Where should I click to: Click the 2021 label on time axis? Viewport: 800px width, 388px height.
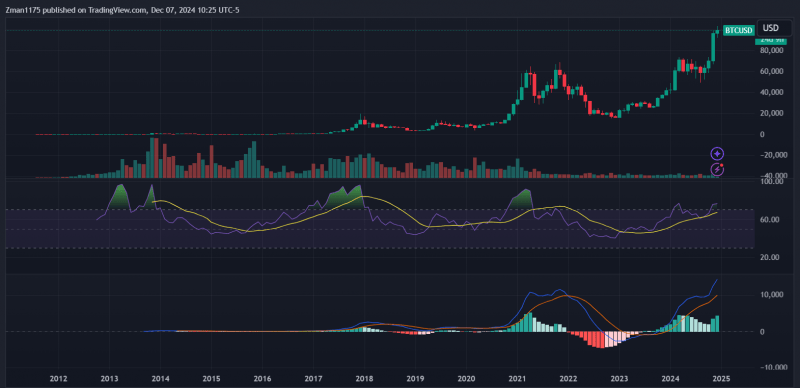pyautogui.click(x=517, y=378)
